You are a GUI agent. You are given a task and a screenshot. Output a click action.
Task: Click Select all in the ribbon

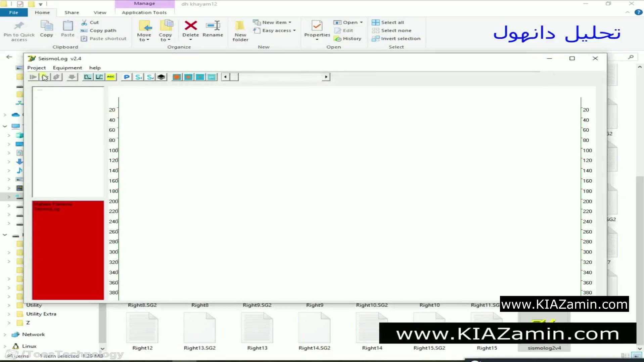point(388,22)
